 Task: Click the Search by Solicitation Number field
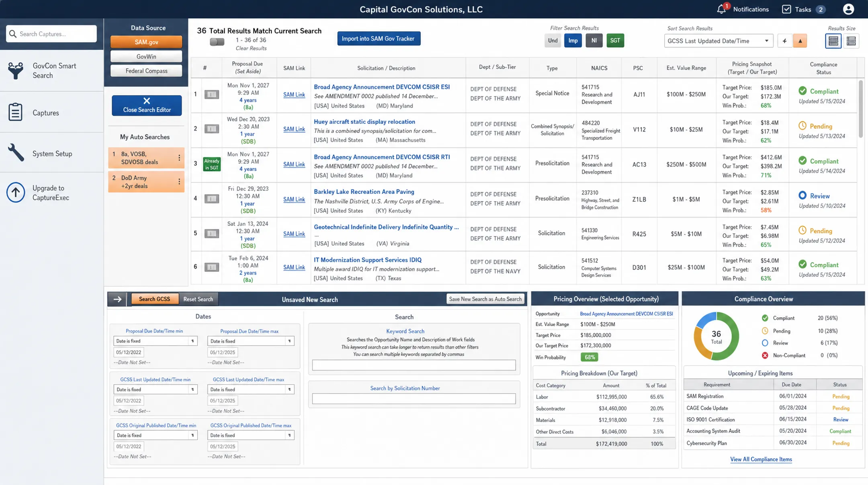414,399
